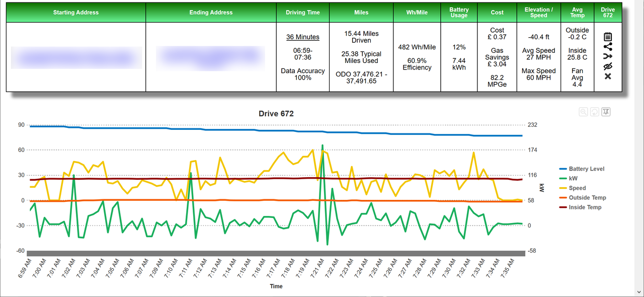Toggle the Speed series in chart legend
Screen dimensions: 644x297
577,188
